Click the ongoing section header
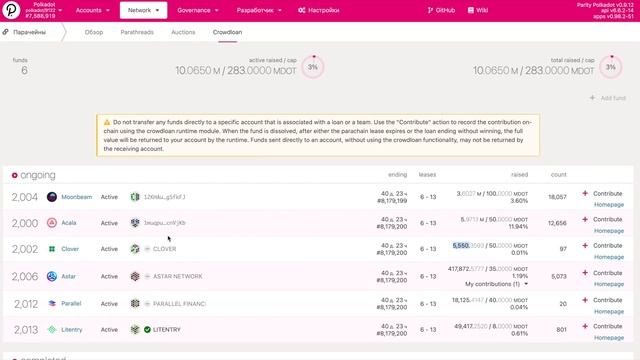 click(x=33, y=175)
